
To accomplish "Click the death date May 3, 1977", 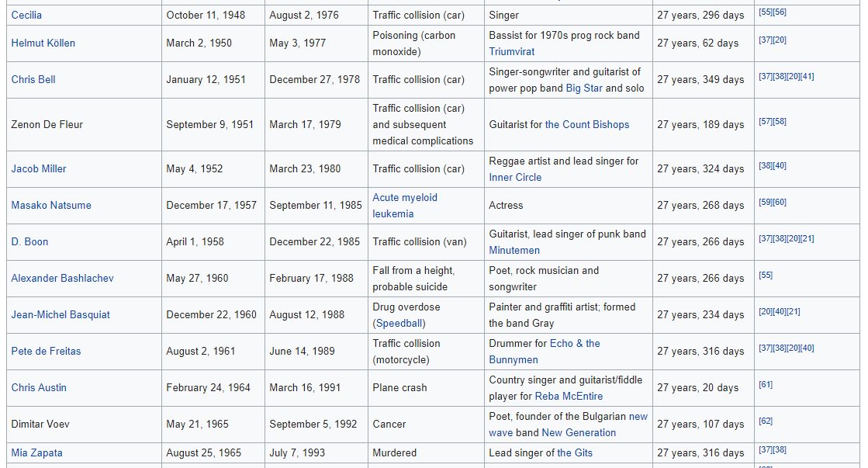I will (x=297, y=43).
